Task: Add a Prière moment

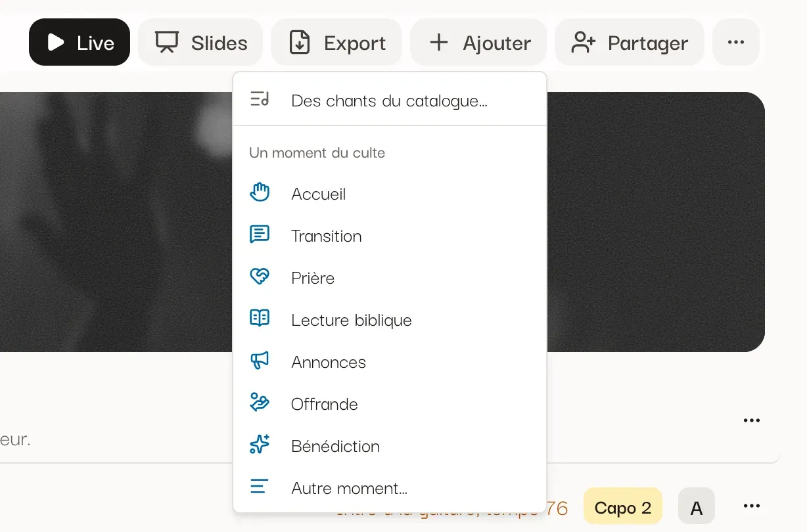Action: tap(390, 278)
